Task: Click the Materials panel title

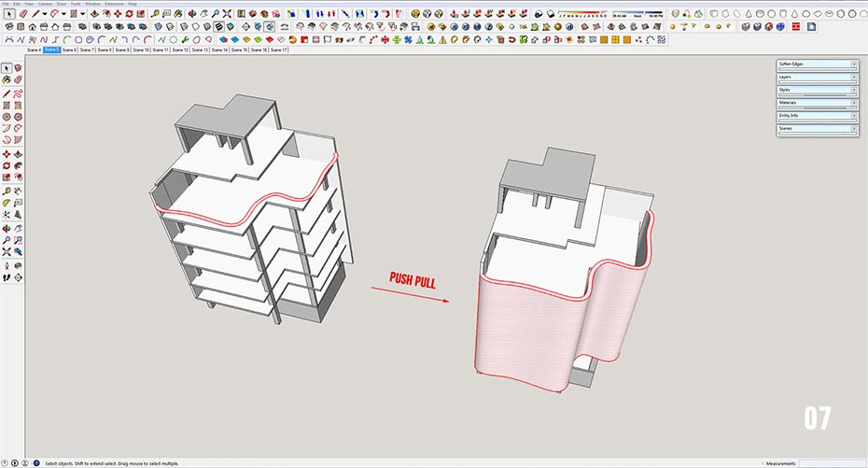Action: [788, 103]
